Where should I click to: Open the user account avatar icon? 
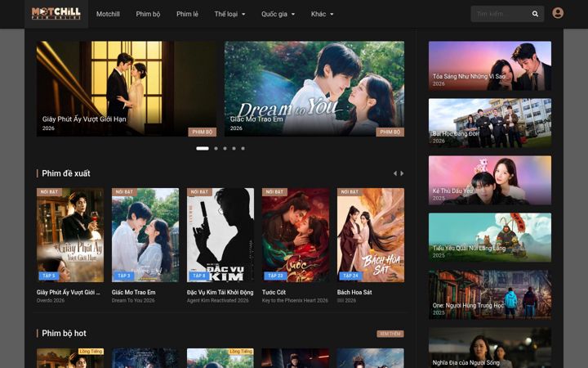tap(558, 13)
